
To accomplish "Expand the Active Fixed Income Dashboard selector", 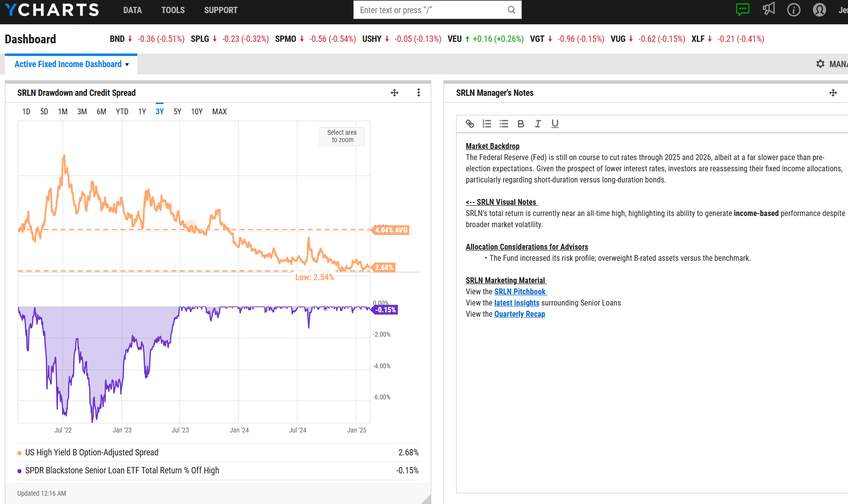I will pos(71,64).
